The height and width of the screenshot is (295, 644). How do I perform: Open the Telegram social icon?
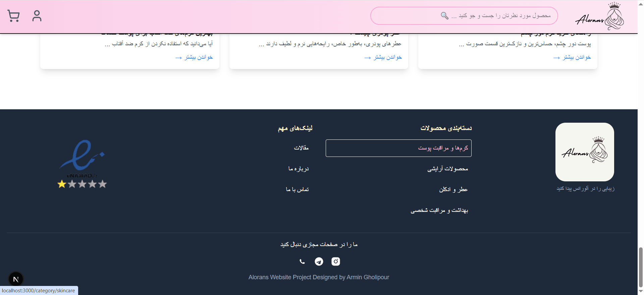click(319, 261)
